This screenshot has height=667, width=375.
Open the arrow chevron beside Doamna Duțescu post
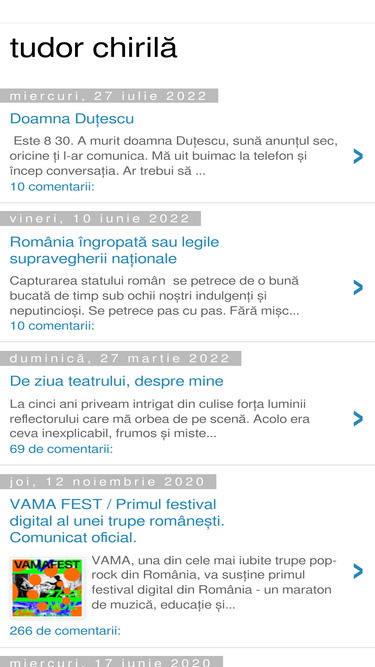click(x=358, y=157)
